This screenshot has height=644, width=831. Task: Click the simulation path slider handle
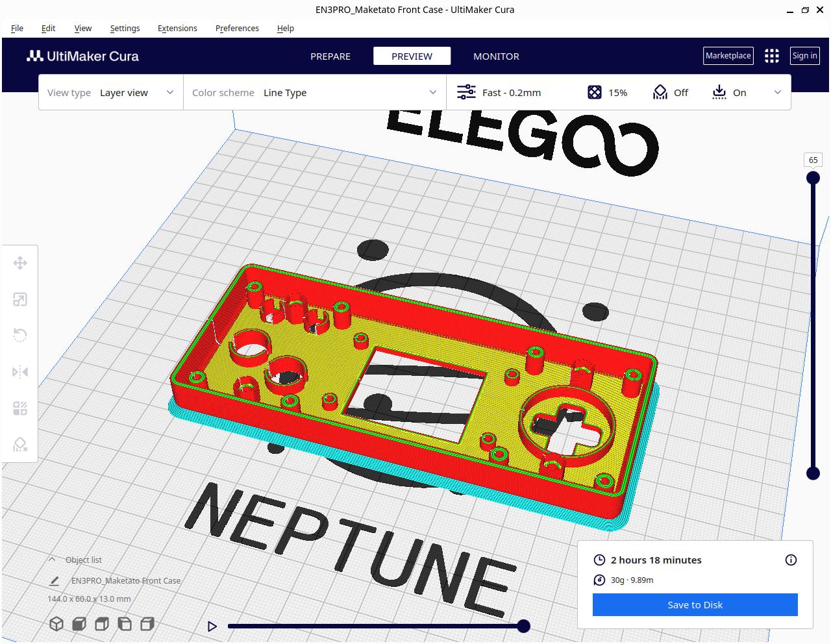click(523, 626)
